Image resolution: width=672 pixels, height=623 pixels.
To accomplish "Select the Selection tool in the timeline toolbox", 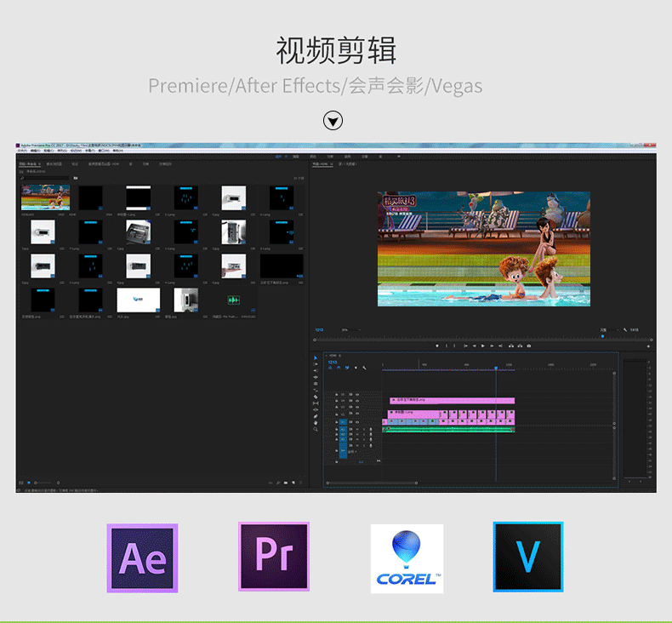I will (316, 358).
